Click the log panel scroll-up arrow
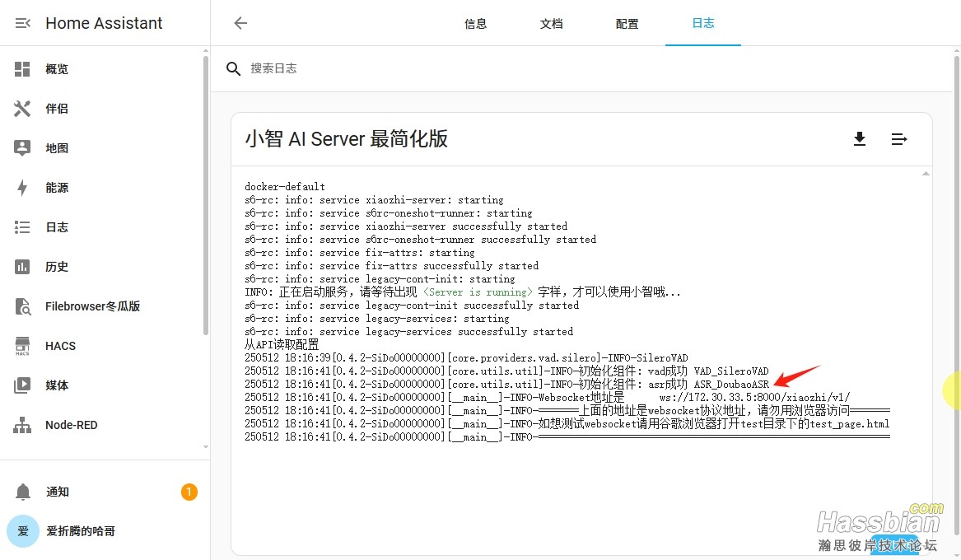Screen dimensions: 961x560 [926, 174]
